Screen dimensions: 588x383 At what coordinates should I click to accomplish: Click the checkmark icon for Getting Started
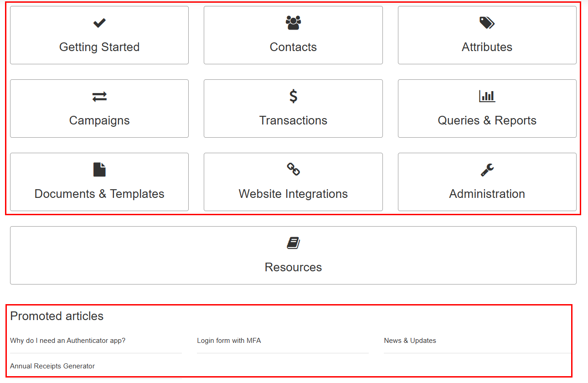(99, 23)
